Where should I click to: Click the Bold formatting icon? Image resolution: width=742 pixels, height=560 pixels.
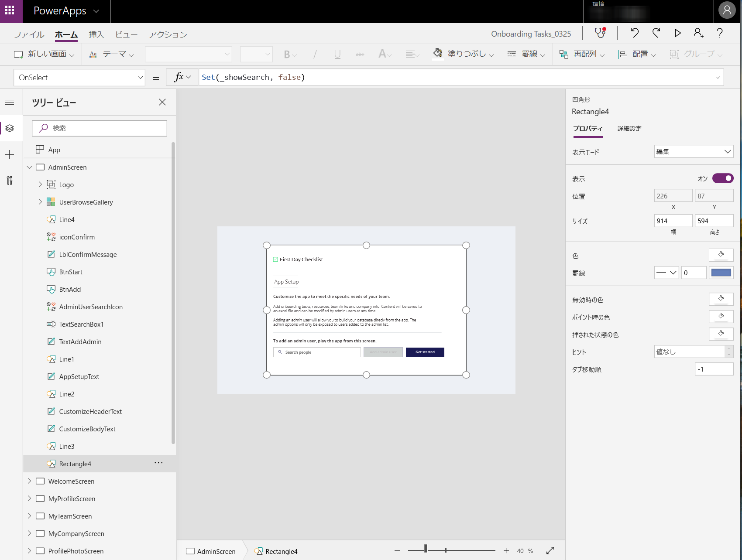click(287, 55)
